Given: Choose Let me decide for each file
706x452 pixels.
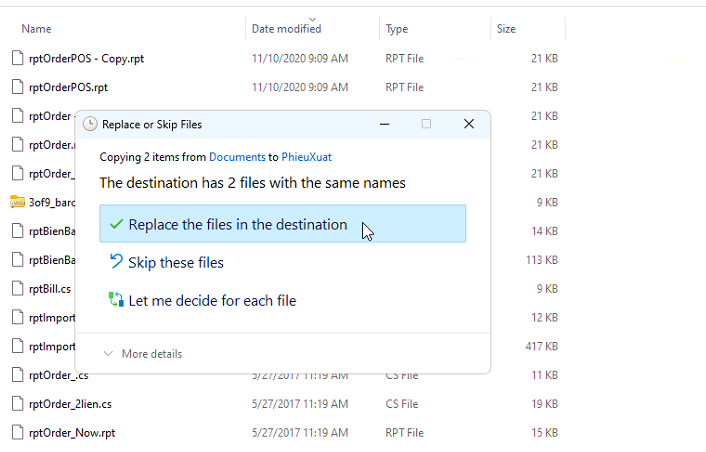Looking at the screenshot, I should [x=212, y=300].
